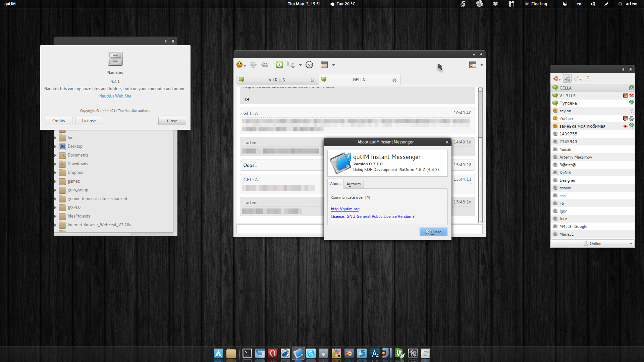Close the VIRUS chat tab
This screenshot has height=362, width=644.
[313, 80]
